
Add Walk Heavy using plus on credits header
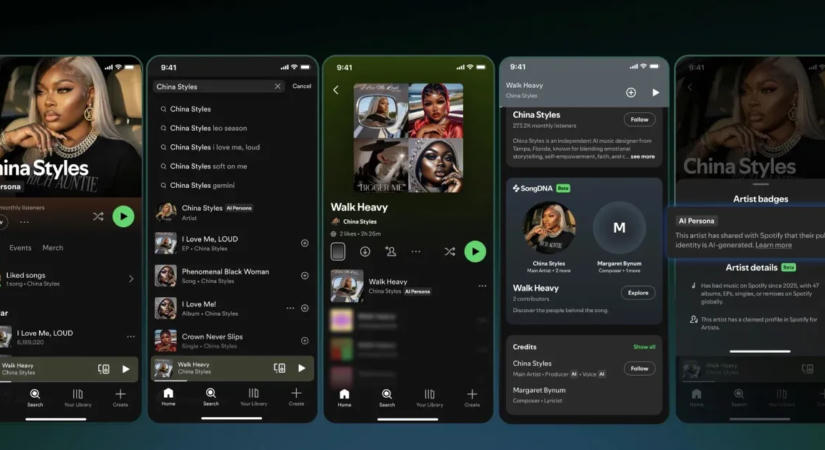tap(631, 93)
